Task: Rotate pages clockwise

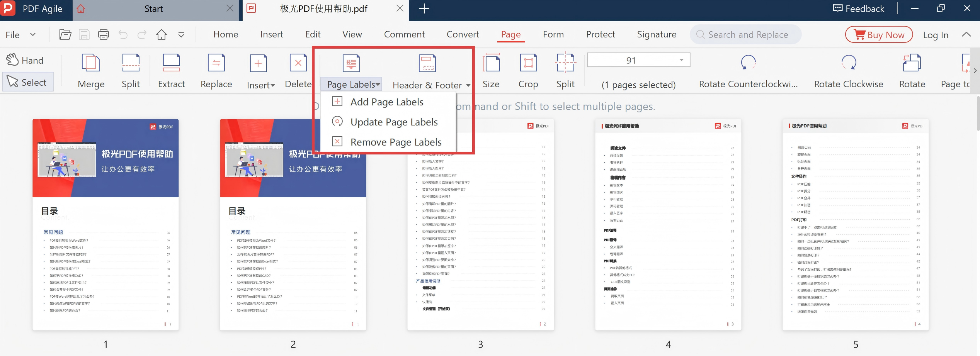Action: pos(849,71)
